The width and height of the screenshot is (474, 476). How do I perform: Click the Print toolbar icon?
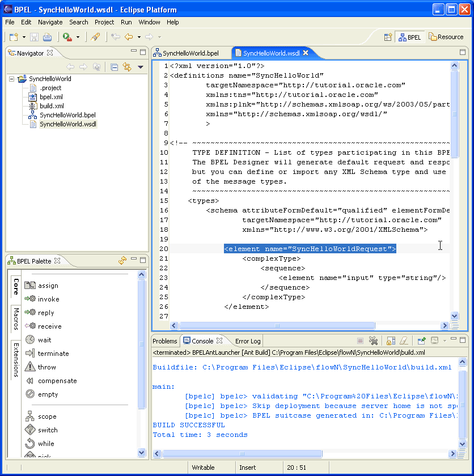48,37
